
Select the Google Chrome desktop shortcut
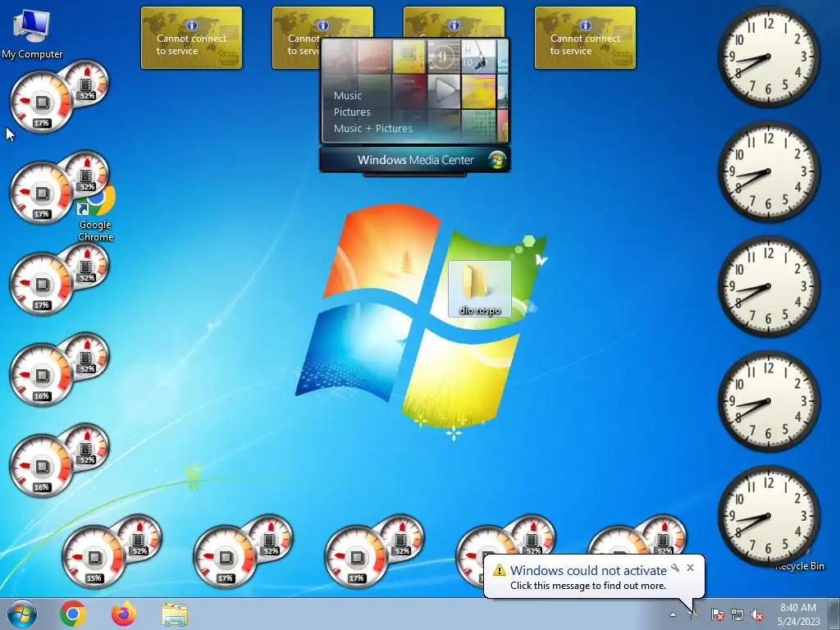click(97, 214)
